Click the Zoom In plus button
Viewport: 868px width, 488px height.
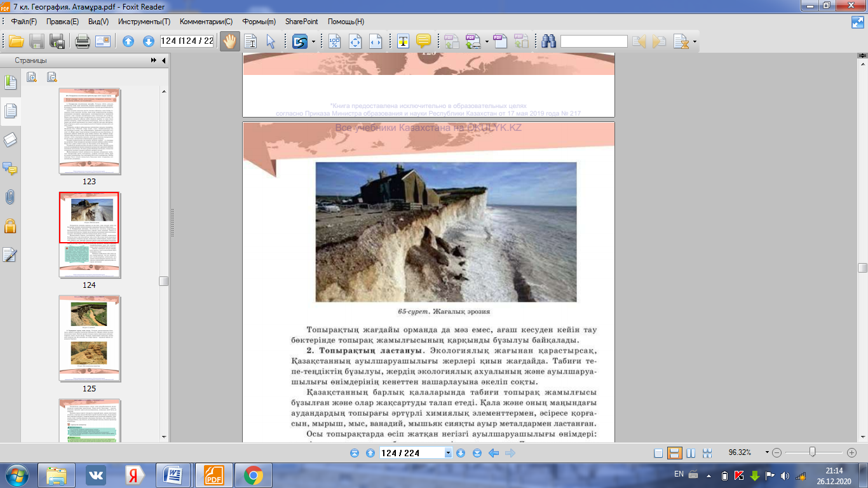click(852, 452)
